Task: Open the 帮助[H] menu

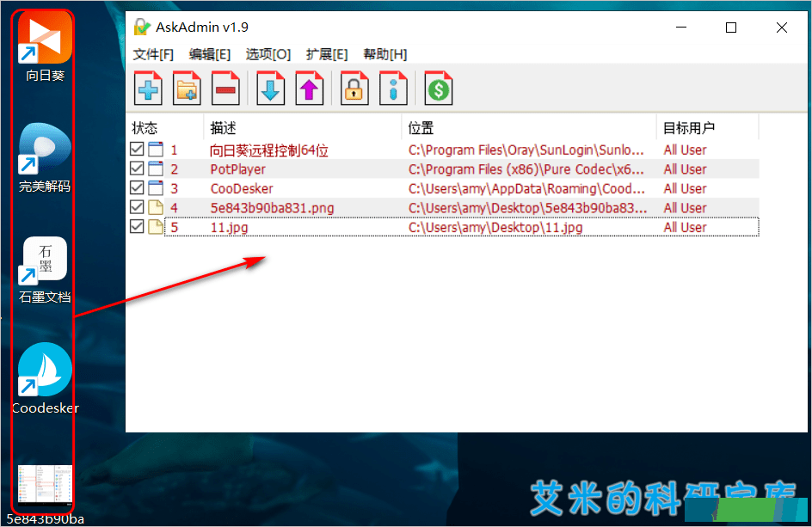Action: click(x=385, y=54)
